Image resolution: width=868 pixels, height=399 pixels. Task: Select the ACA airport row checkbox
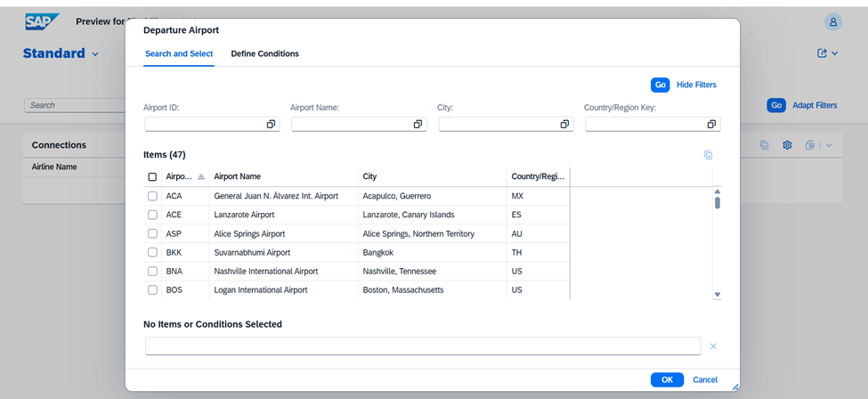152,196
